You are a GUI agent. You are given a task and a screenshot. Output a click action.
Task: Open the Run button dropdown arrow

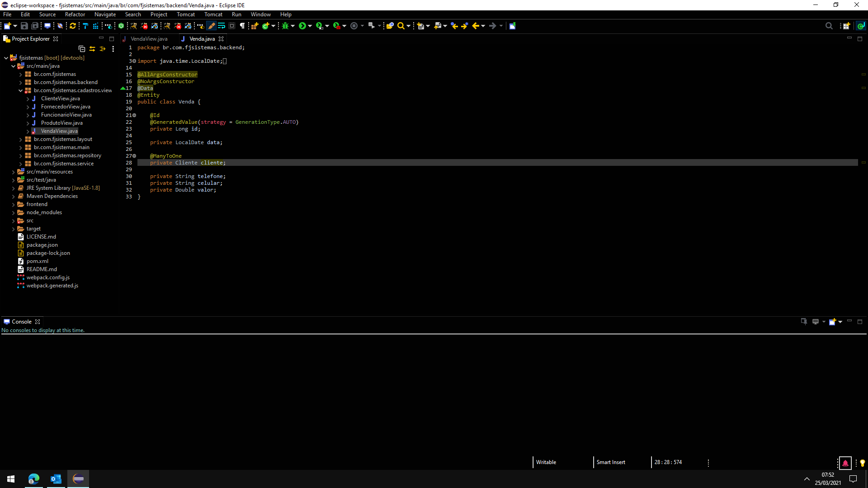click(310, 26)
